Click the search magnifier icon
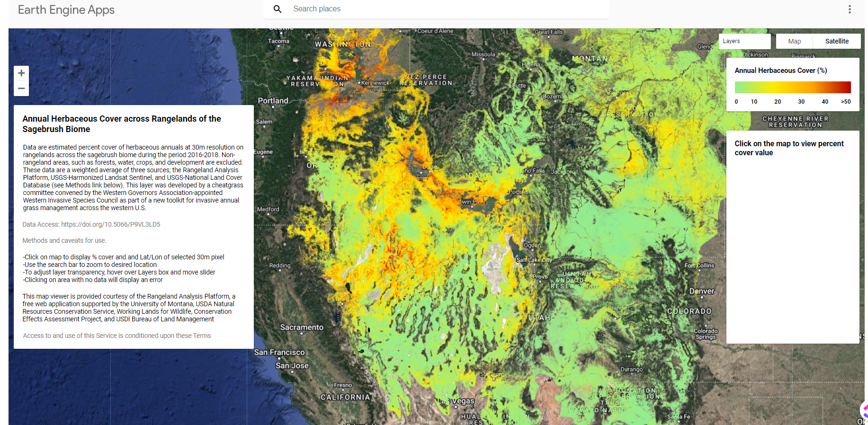 point(277,9)
